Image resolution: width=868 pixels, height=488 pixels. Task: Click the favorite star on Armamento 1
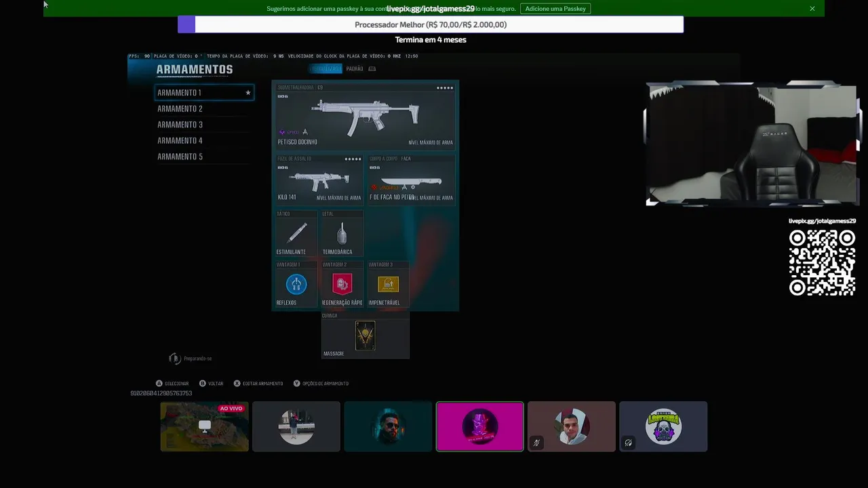(x=248, y=93)
